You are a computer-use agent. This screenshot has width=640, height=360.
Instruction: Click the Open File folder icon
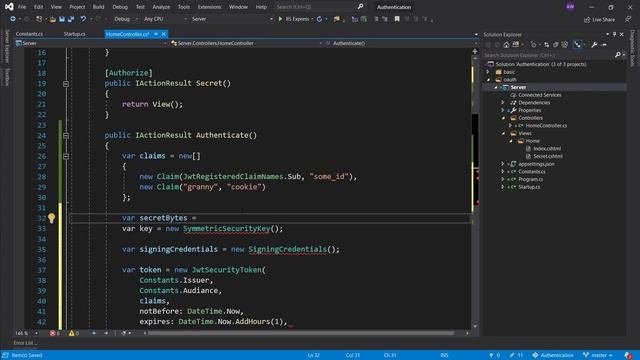53,19
